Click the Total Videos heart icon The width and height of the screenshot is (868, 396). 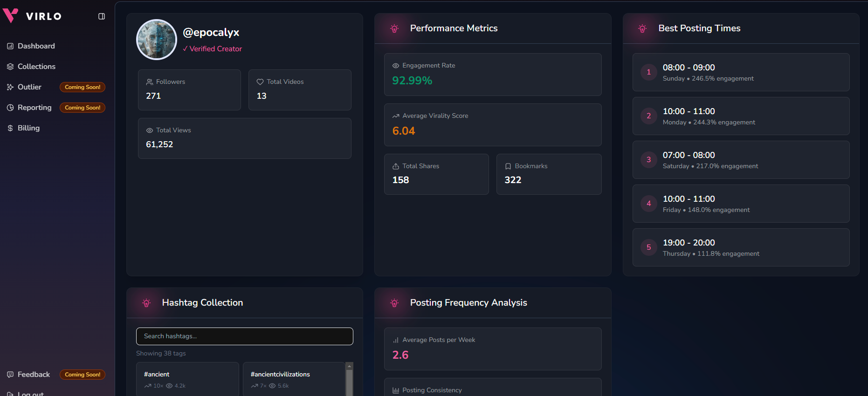point(260,82)
